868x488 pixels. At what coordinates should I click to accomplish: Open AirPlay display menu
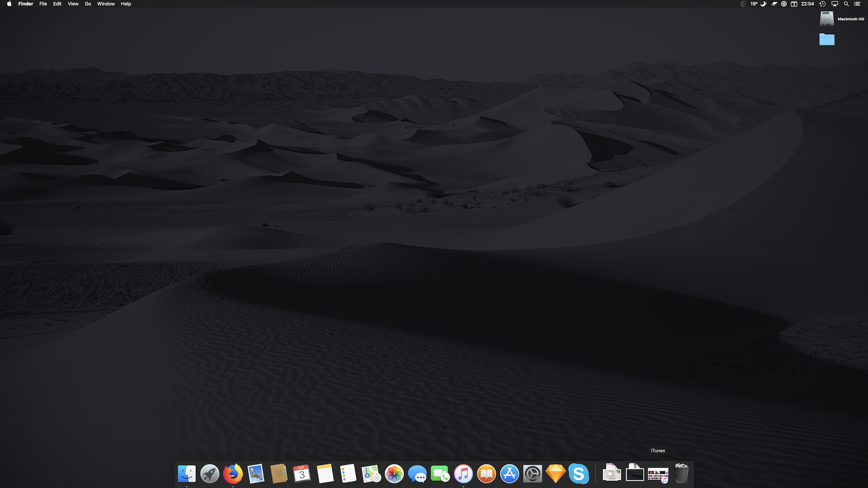point(835,4)
